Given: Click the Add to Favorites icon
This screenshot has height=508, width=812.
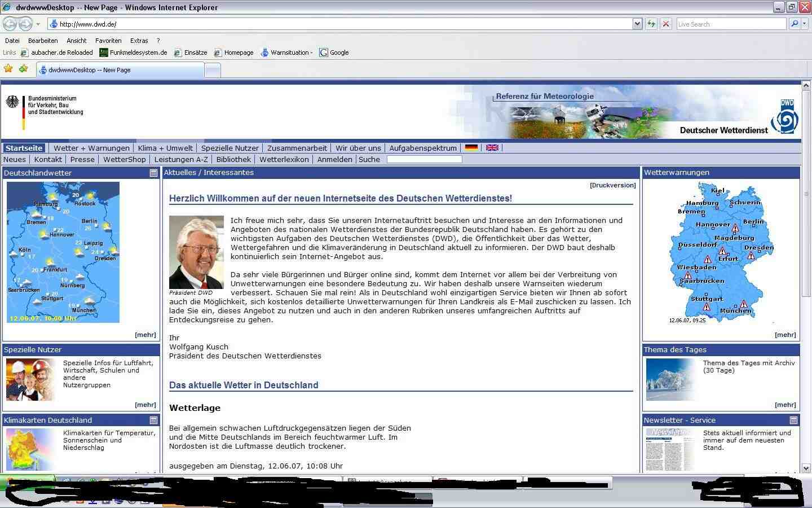Looking at the screenshot, I should pos(23,69).
